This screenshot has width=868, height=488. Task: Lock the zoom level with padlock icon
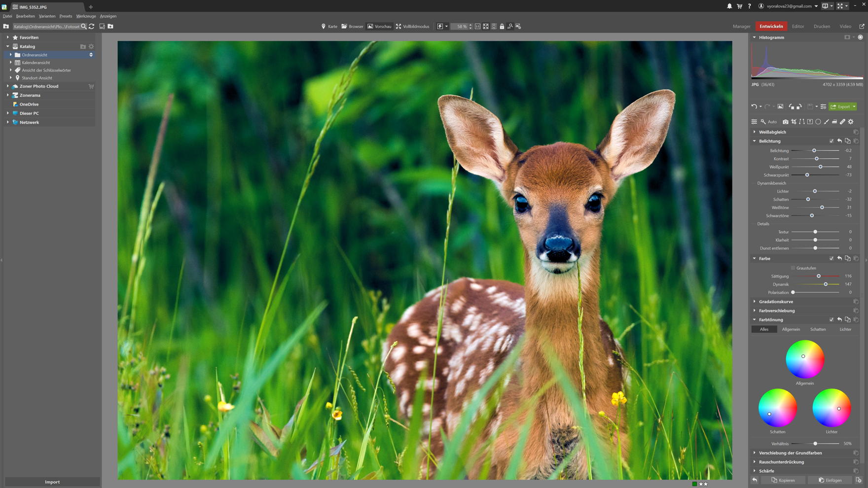502,27
